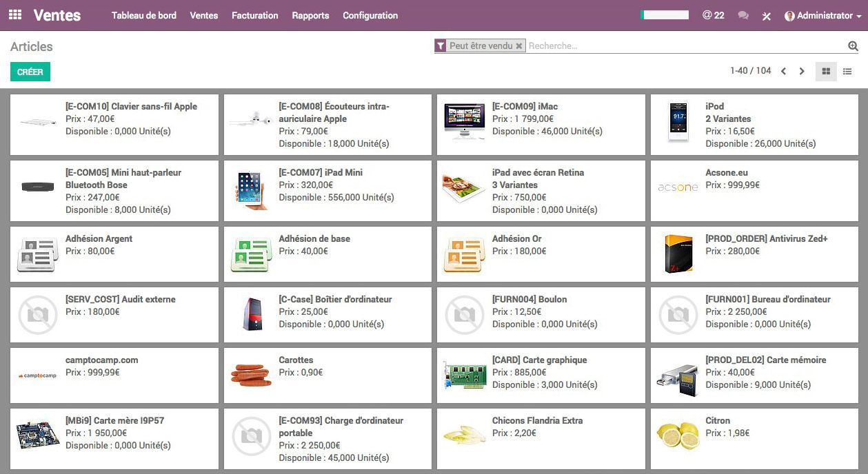
Task: Switch to kanban grid view
Action: (826, 71)
